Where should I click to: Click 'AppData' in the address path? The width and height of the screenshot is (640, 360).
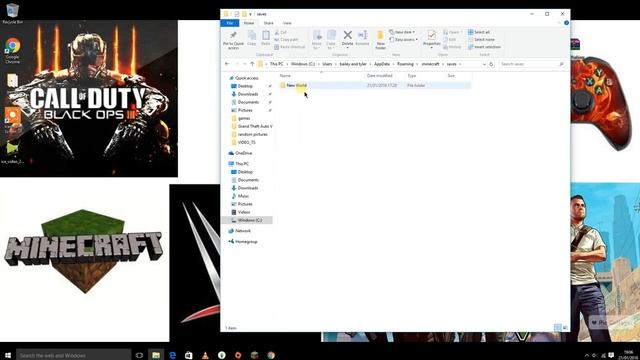[382, 64]
